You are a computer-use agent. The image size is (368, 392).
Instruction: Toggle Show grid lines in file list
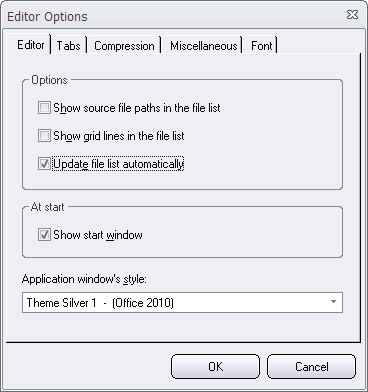44,136
